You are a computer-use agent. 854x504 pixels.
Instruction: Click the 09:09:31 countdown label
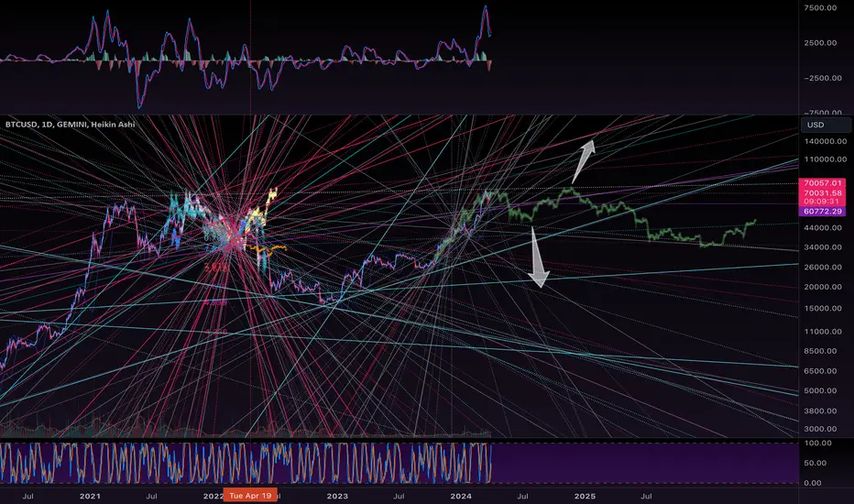coord(823,202)
